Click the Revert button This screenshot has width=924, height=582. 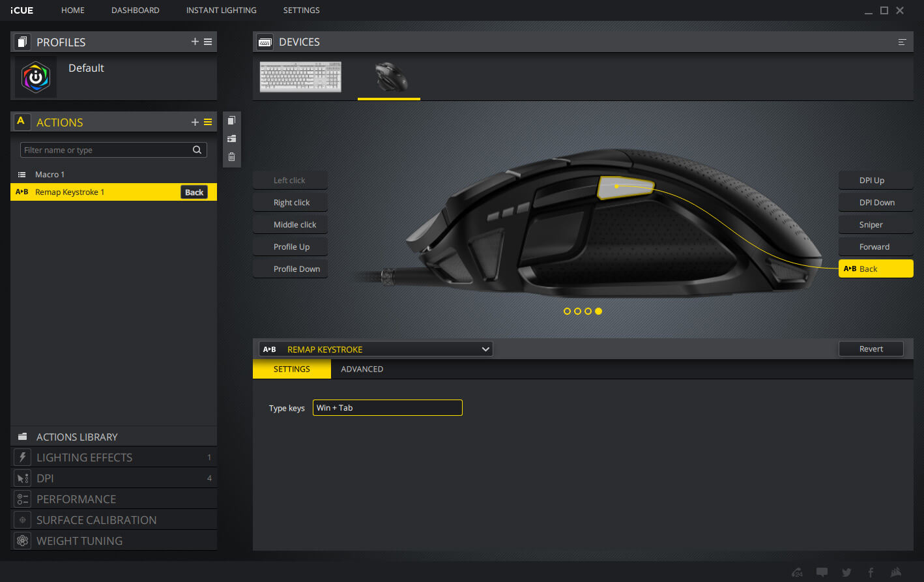click(x=871, y=349)
